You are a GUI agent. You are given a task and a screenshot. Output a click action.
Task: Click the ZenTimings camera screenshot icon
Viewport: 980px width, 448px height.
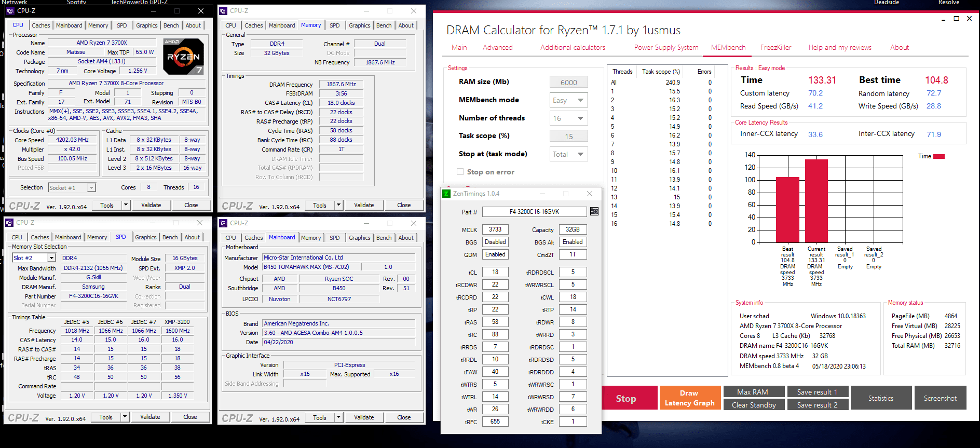coord(594,212)
